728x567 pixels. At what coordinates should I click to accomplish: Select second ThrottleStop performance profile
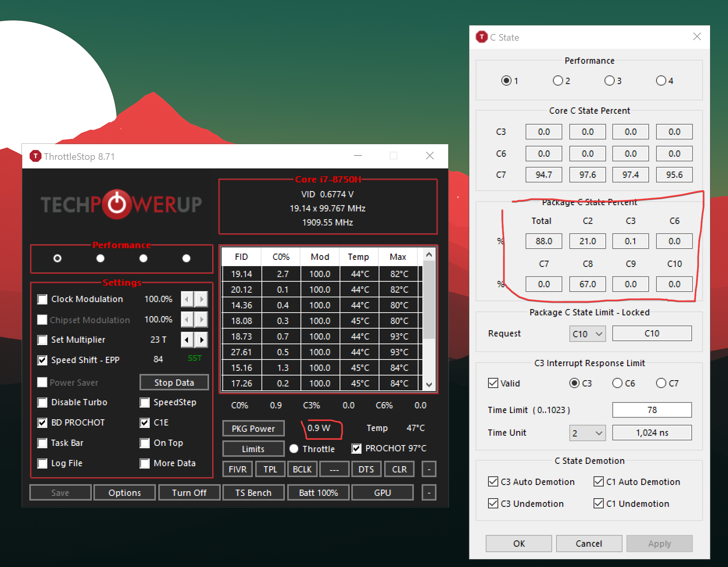(100, 258)
